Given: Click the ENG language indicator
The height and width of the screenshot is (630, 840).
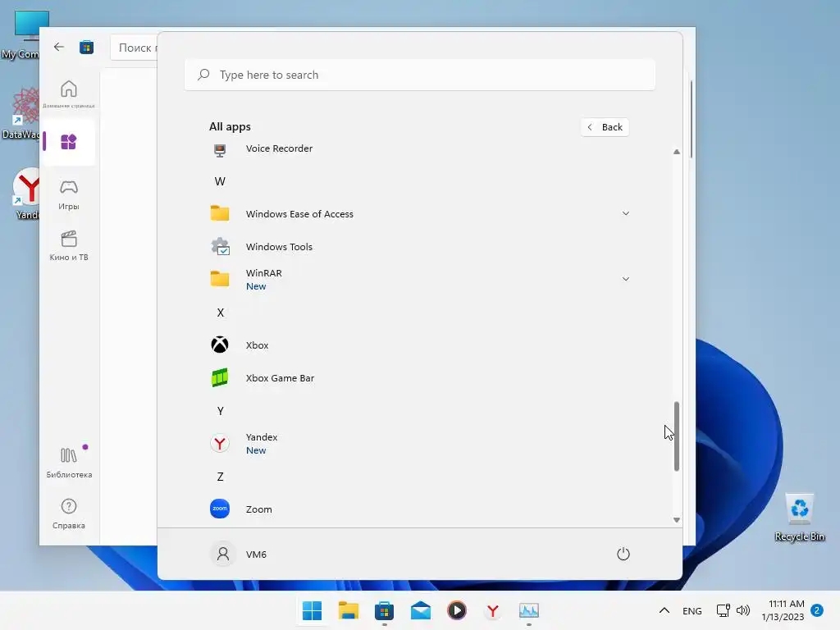Looking at the screenshot, I should click(x=692, y=610).
